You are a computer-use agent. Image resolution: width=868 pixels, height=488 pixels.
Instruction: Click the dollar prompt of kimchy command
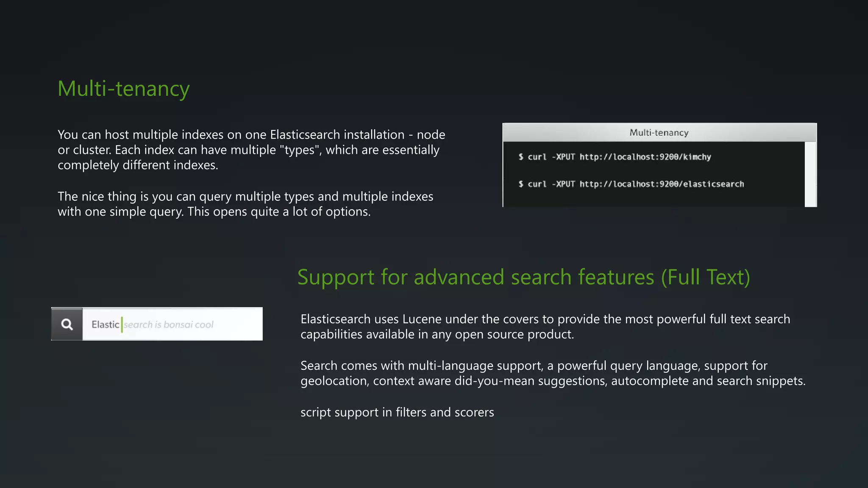[x=521, y=157]
